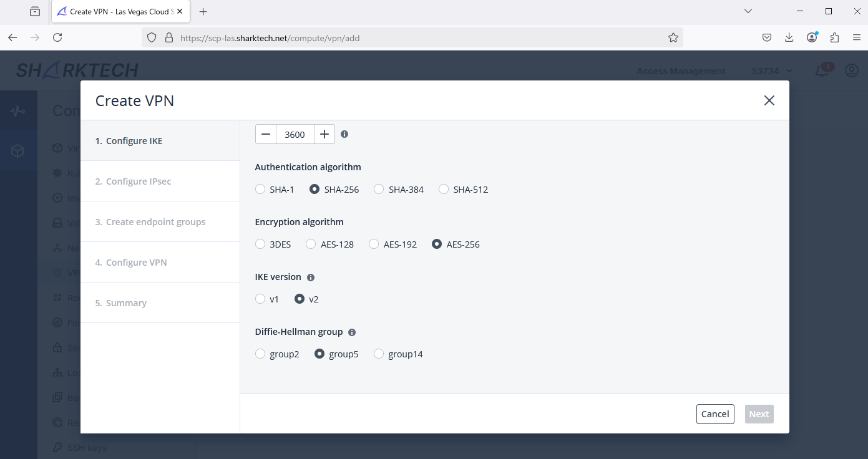The width and height of the screenshot is (868, 459).
Task: Click the user account avatar icon
Action: coord(851,70)
